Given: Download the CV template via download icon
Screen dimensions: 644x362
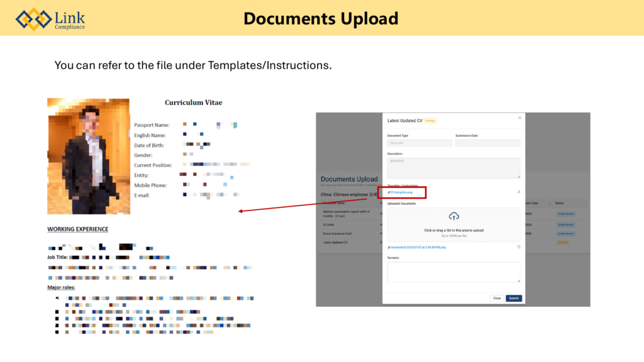Looking at the screenshot, I should pyautogui.click(x=519, y=192).
